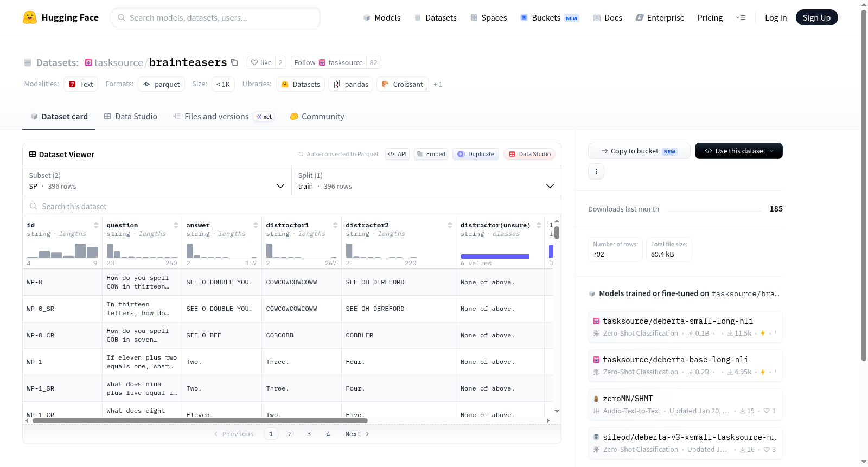Open Docs in top navigation

point(608,17)
